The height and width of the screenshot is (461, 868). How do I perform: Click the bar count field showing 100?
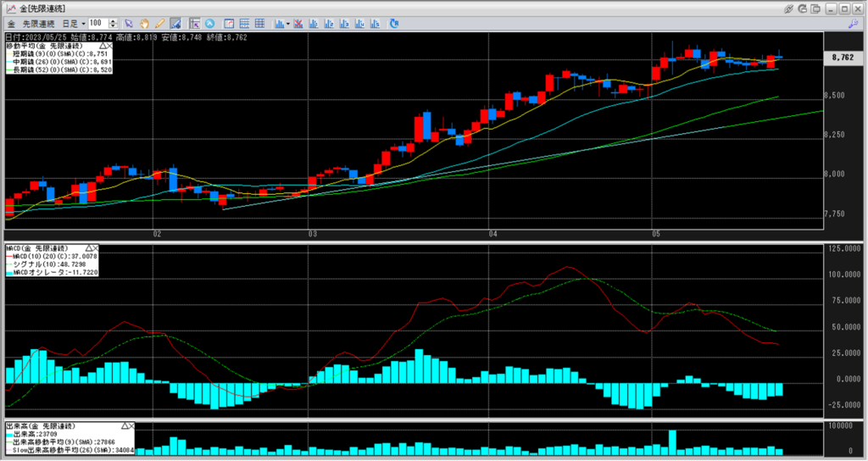coord(97,23)
